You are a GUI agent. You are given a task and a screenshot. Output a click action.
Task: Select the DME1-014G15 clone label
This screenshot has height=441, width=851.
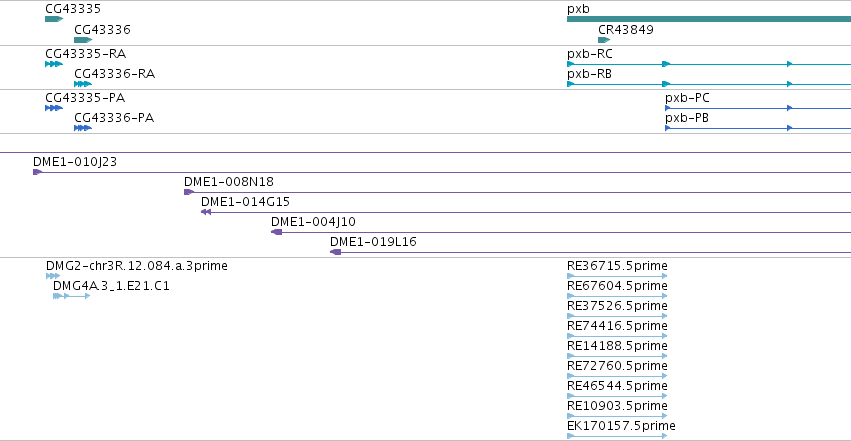click(245, 202)
